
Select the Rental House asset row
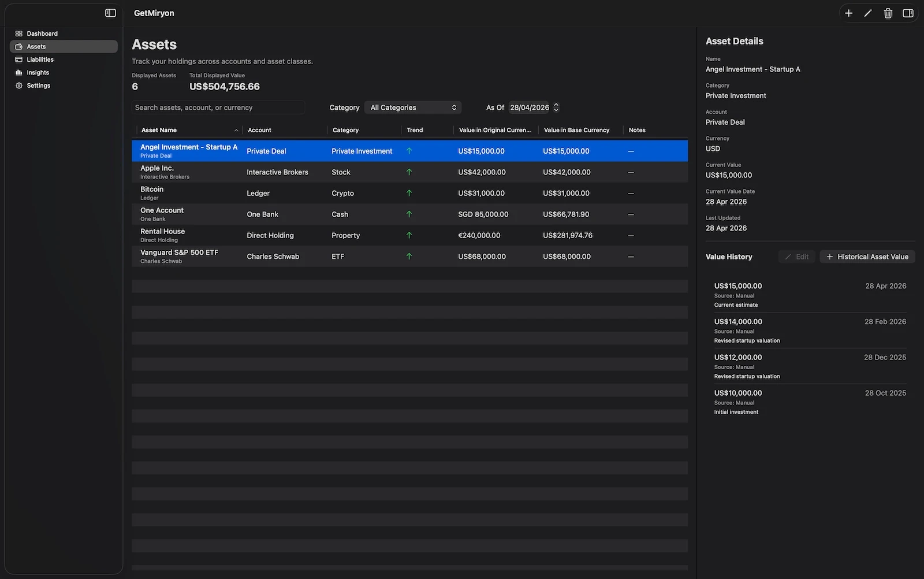tap(409, 235)
